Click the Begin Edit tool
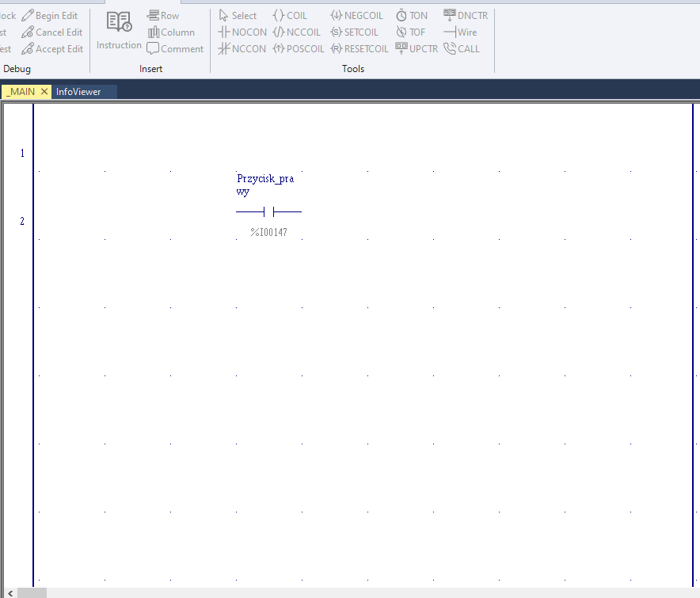700x598 pixels. pyautogui.click(x=50, y=16)
